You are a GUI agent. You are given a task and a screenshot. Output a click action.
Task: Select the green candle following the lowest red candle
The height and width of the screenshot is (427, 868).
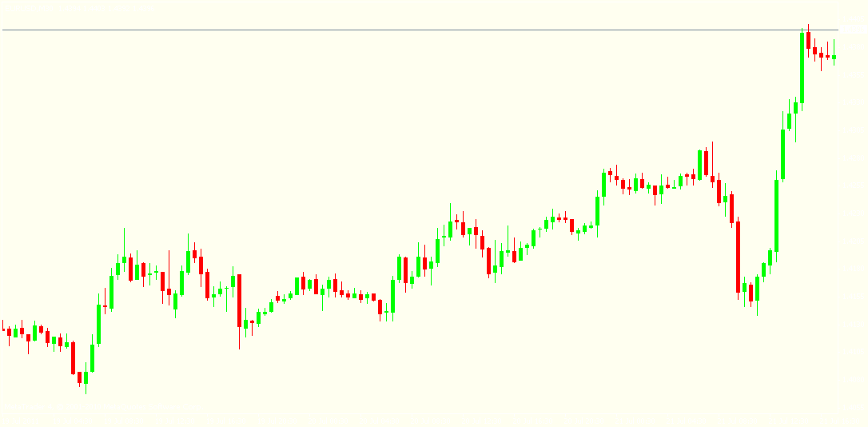click(x=86, y=379)
